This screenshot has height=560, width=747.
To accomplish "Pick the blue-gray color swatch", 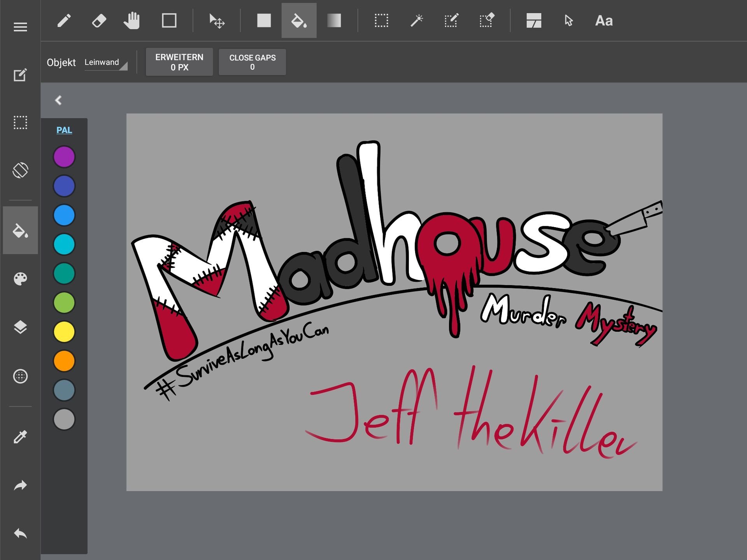I will (x=64, y=390).
